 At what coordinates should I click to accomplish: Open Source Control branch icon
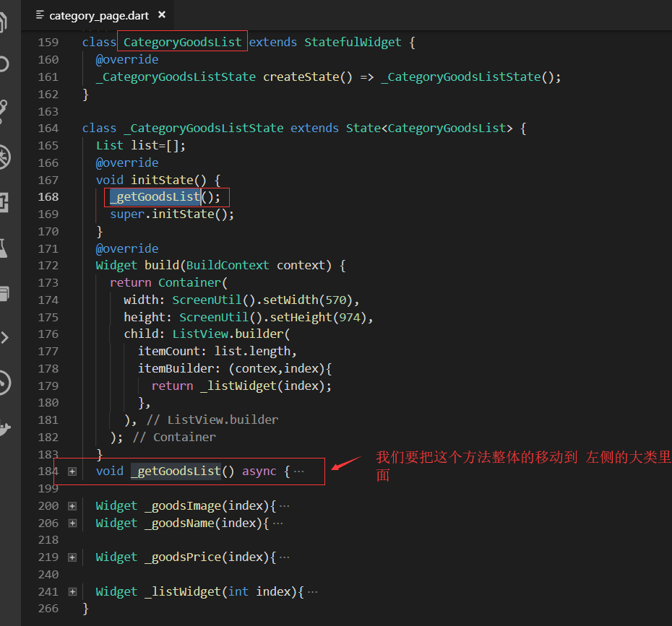point(4,110)
